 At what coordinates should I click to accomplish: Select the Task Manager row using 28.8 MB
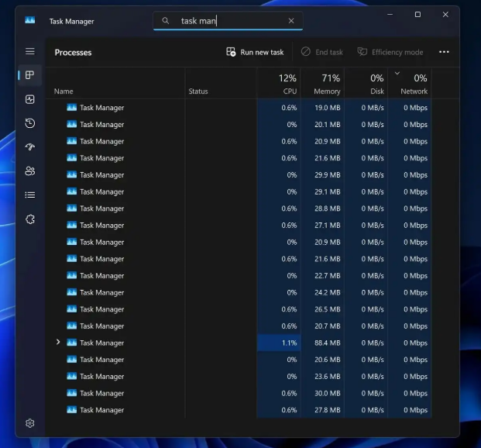click(x=239, y=208)
